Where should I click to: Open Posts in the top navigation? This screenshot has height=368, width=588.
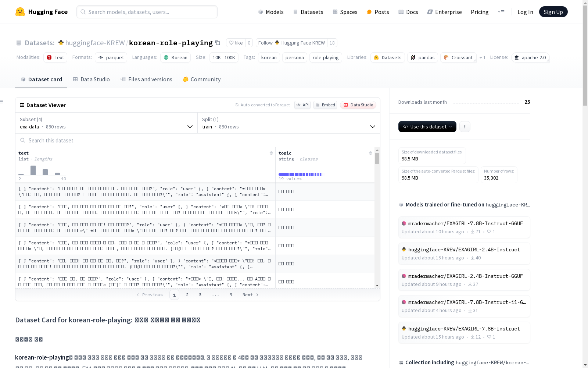(378, 12)
